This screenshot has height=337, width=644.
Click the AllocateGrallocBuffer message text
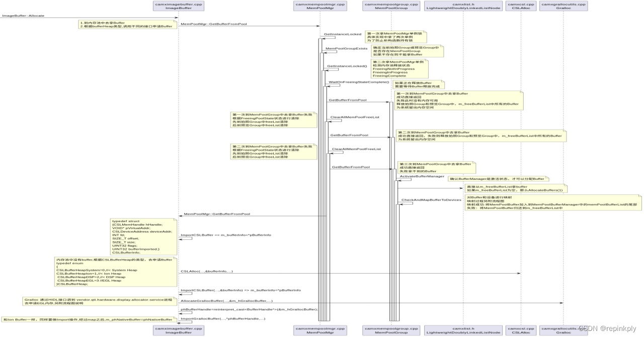click(226, 300)
